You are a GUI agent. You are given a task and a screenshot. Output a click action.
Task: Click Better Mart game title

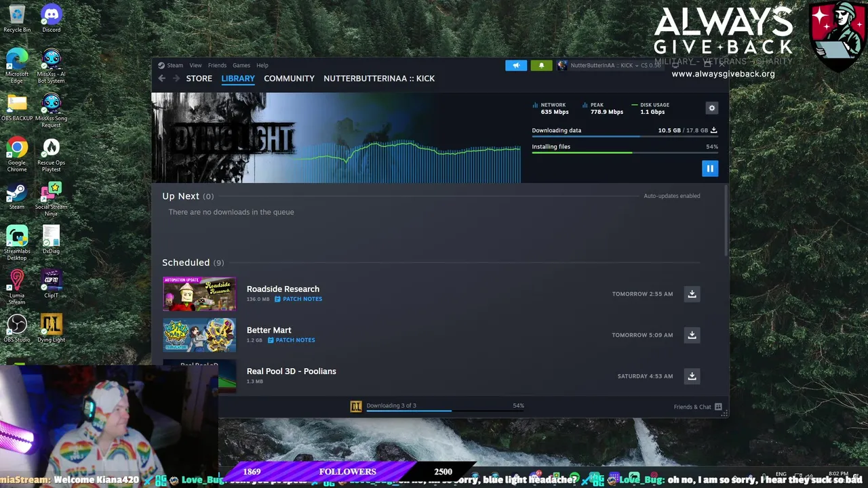(x=269, y=330)
